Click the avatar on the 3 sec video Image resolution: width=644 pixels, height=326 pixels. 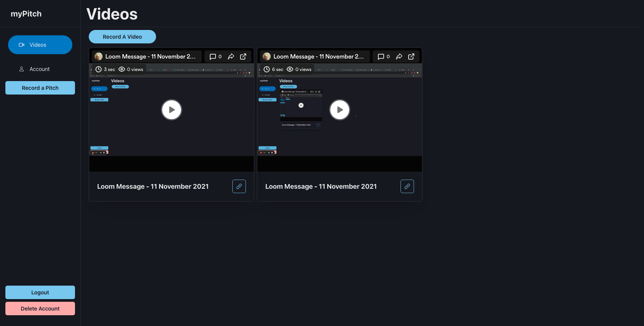pyautogui.click(x=99, y=57)
